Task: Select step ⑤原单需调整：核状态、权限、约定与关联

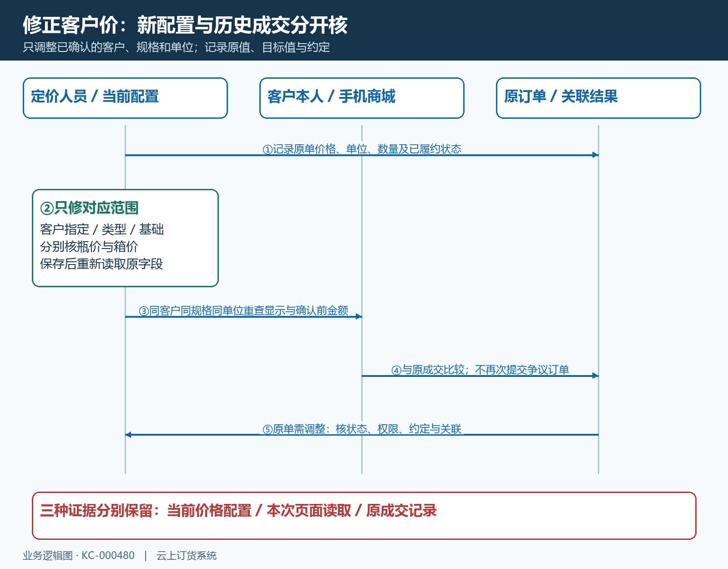Action: point(362,429)
